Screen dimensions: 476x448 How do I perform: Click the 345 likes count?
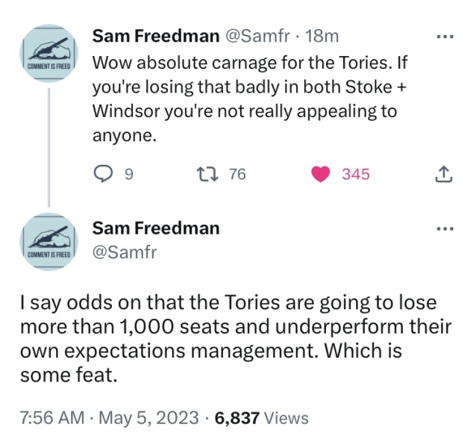356,174
